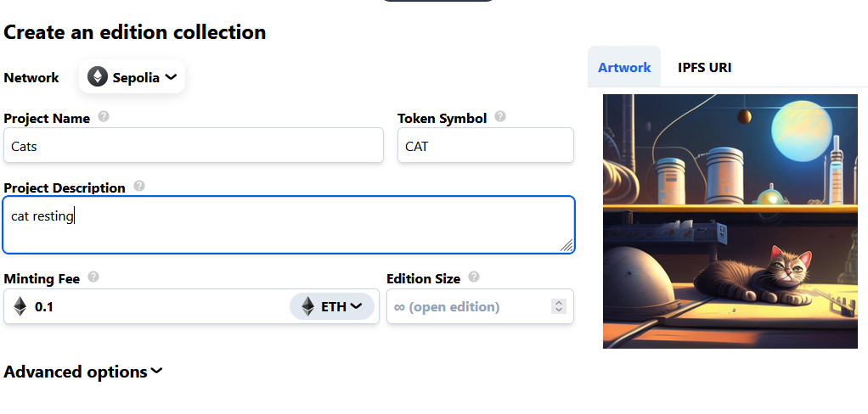
Task: Switch to the Artwork tab
Action: tap(624, 67)
